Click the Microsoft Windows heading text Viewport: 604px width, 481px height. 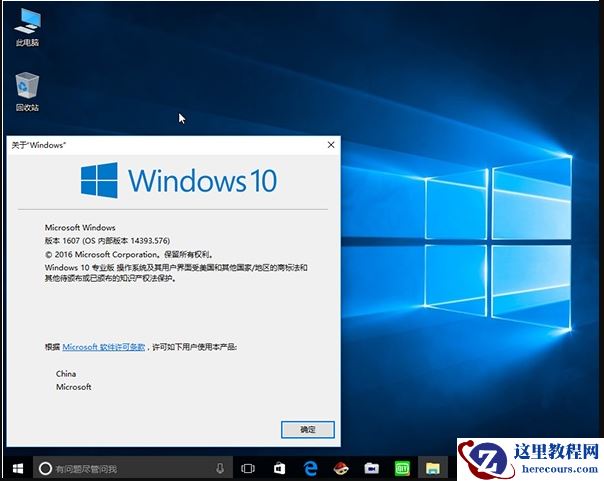click(x=80, y=227)
